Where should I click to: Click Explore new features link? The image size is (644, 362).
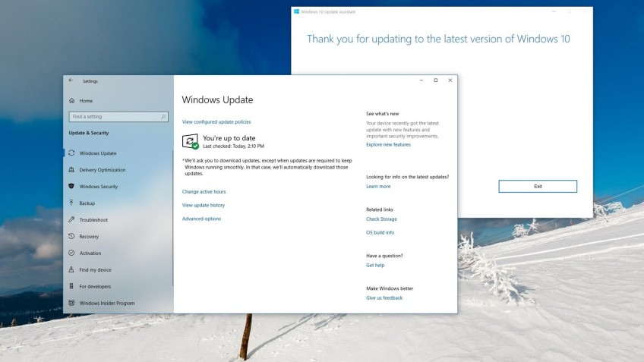(x=388, y=144)
